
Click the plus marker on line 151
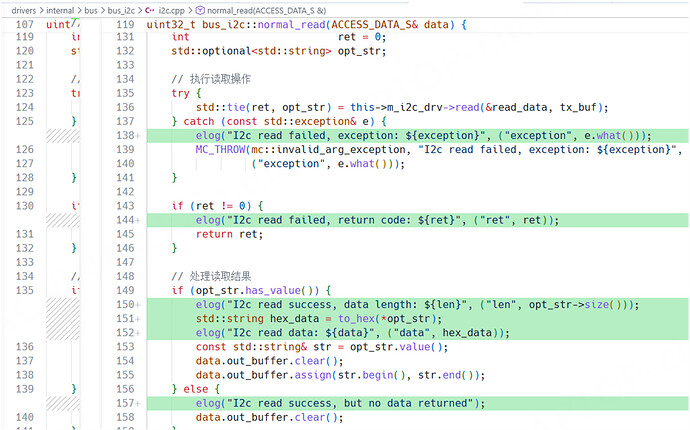(x=137, y=319)
